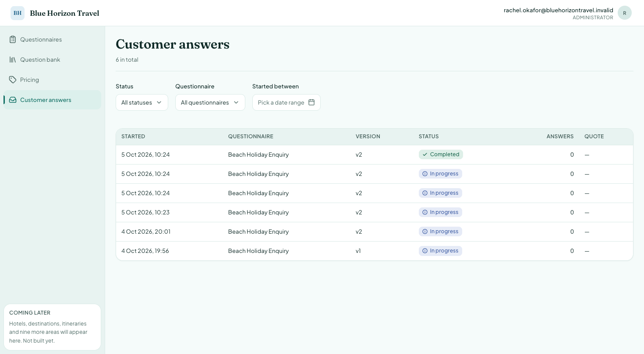This screenshot has width=644, height=354.
Task: Click STATUS column header
Action: 428,137
